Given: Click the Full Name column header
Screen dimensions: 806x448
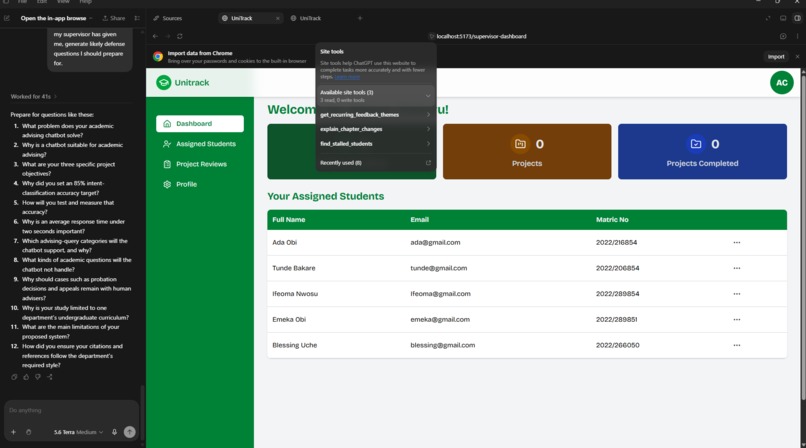Looking at the screenshot, I should 289,219.
